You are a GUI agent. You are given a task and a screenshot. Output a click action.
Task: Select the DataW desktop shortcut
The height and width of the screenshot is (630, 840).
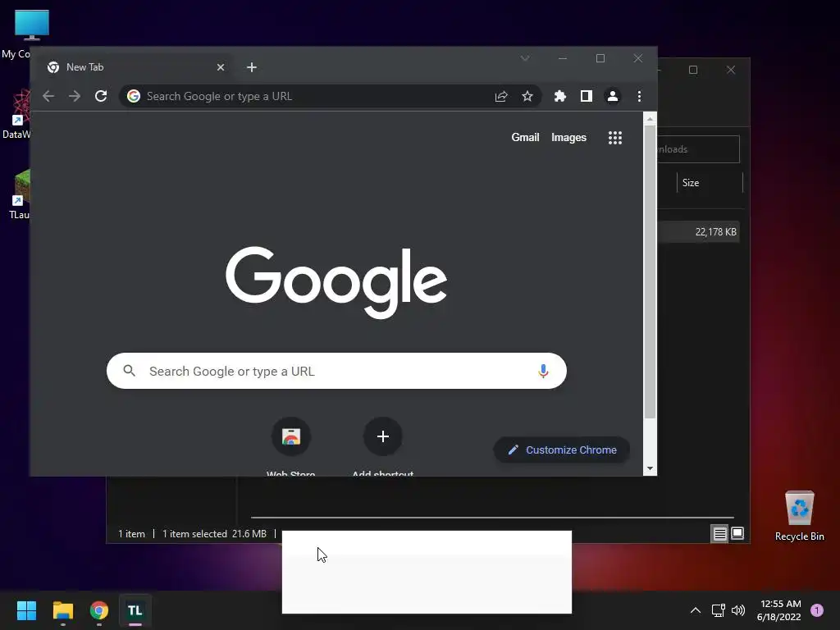[x=16, y=114]
